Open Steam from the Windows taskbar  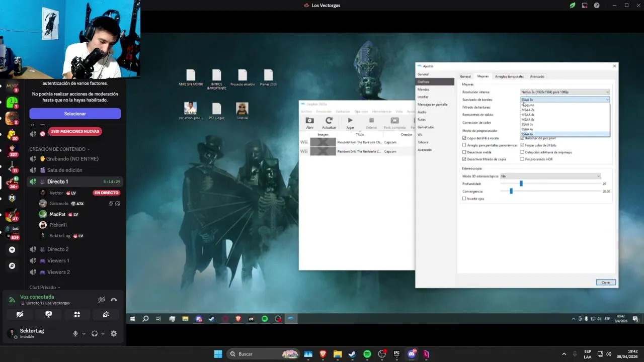click(352, 354)
